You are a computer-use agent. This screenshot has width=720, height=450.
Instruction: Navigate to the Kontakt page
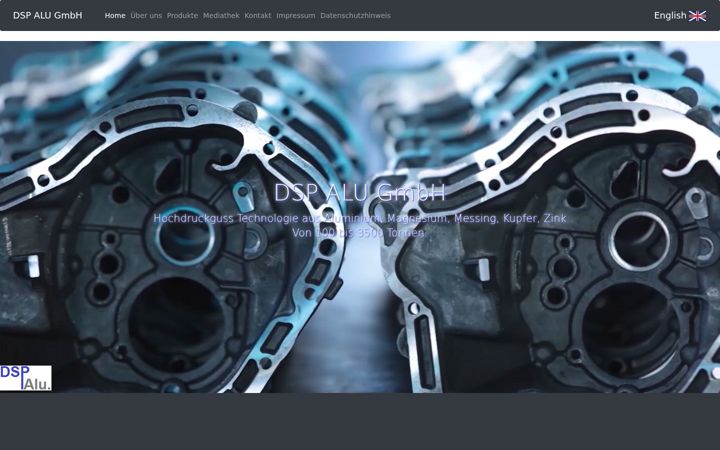(x=258, y=16)
